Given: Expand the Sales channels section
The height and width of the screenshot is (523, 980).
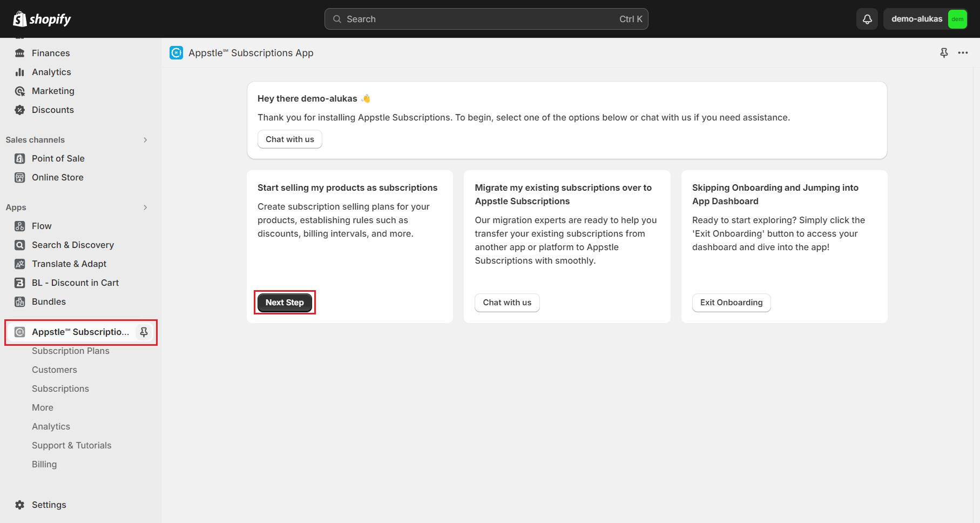Looking at the screenshot, I should tap(145, 139).
